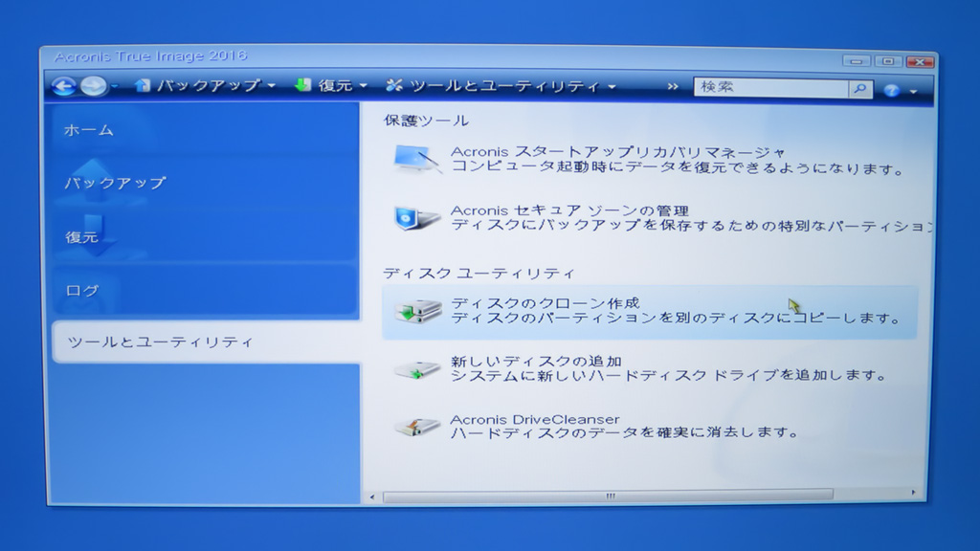980x551 pixels.
Task: Expand the バックアップ toolbar dropdown arrow
Action: [x=271, y=86]
